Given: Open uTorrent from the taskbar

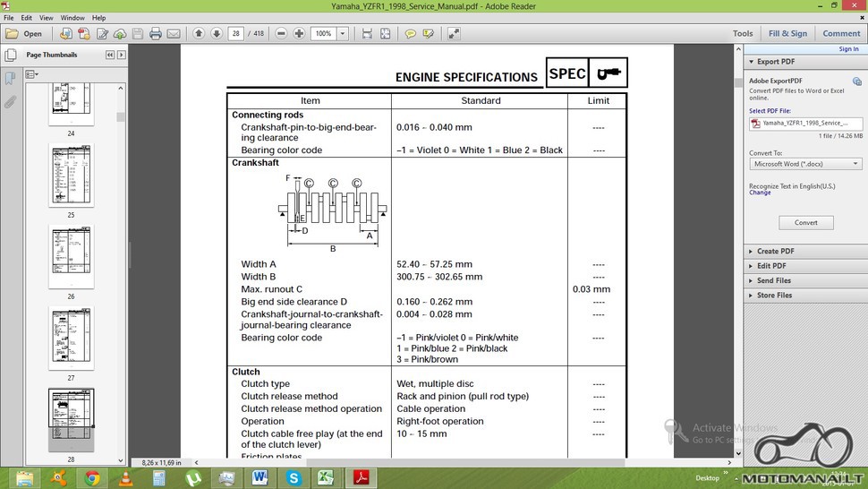Looking at the screenshot, I should [193, 478].
